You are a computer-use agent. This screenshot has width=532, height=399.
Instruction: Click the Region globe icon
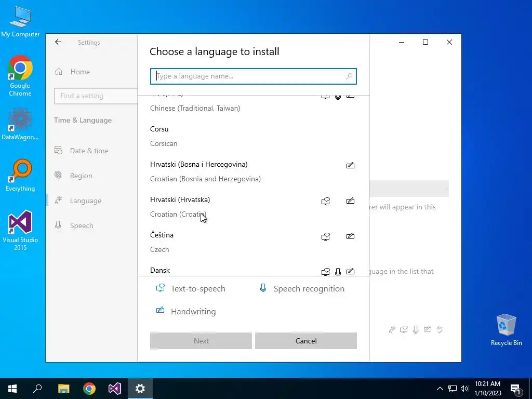point(58,176)
